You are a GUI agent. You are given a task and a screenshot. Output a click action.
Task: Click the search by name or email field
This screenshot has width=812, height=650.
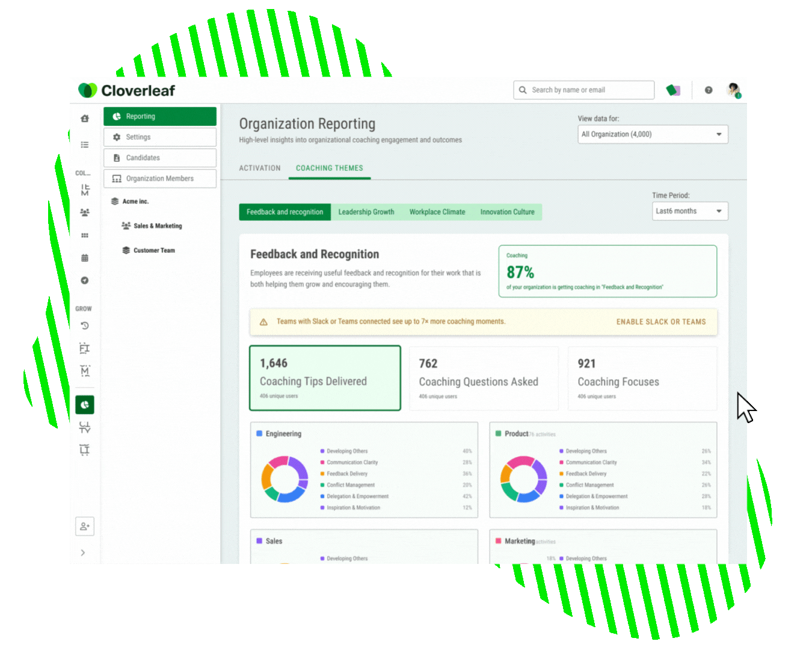[583, 90]
